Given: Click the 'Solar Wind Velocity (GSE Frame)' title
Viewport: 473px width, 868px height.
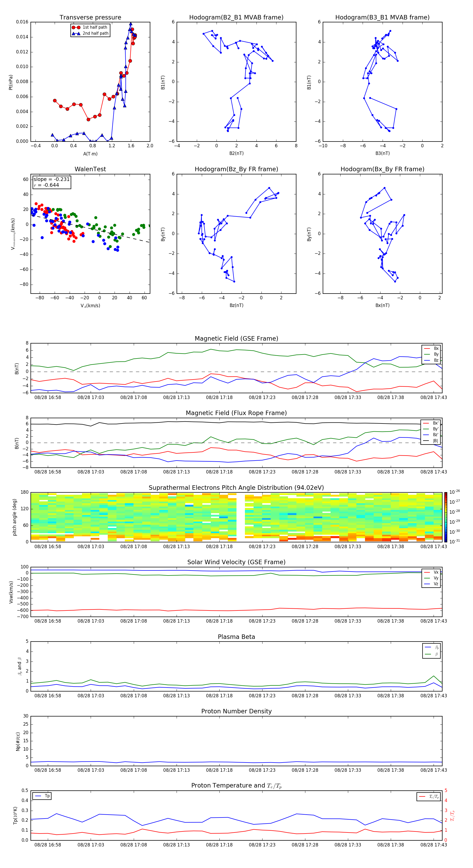Looking at the screenshot, I should pyautogui.click(x=236, y=562).
